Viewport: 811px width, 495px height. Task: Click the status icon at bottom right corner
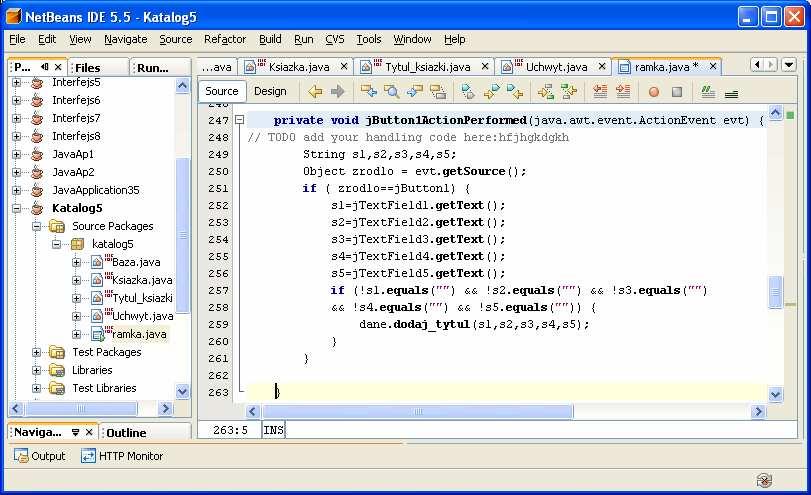(x=764, y=481)
